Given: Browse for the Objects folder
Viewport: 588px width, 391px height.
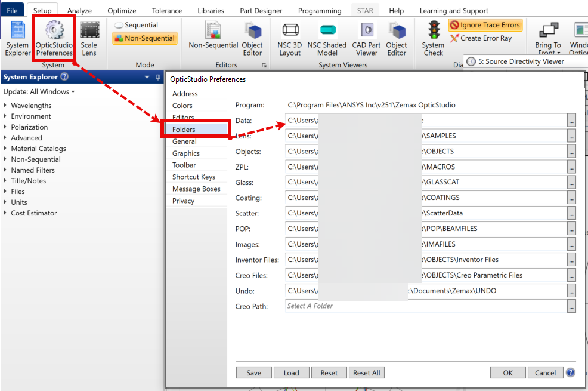Looking at the screenshot, I should pos(571,152).
